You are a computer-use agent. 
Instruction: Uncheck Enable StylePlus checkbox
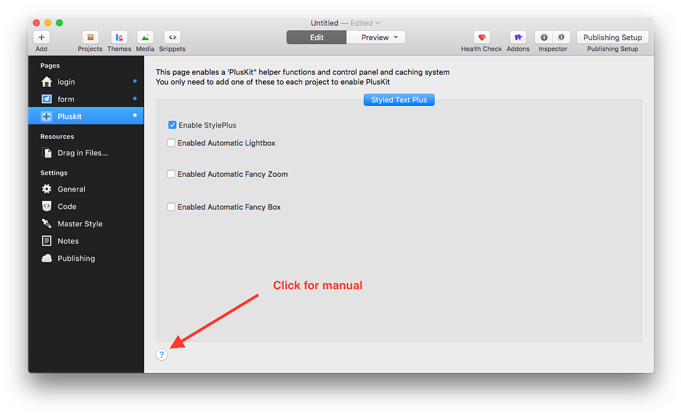[172, 125]
